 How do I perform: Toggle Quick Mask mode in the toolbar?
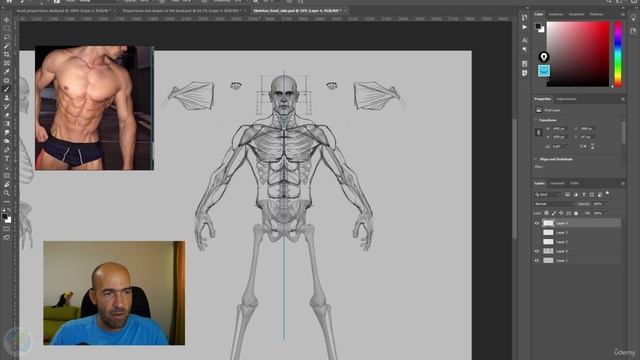click(7, 229)
